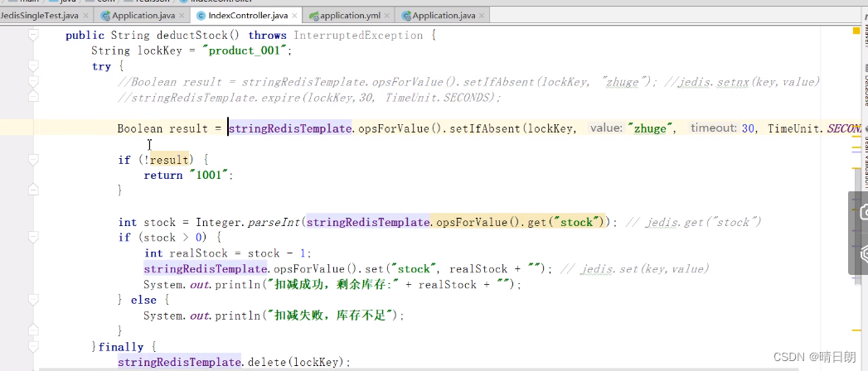Screen dimensions: 868x371
Task: Collapse the try block fold marker
Action: 32,66
